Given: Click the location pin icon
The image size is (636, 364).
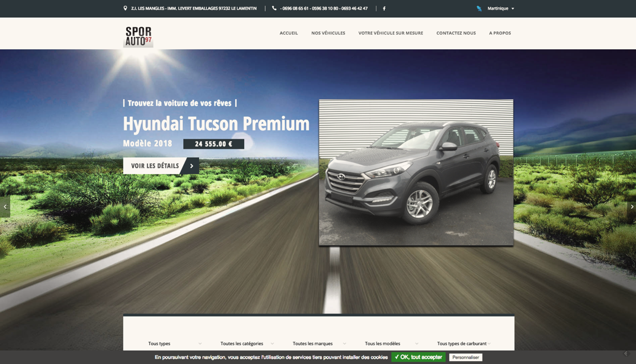Looking at the screenshot, I should coord(125,8).
